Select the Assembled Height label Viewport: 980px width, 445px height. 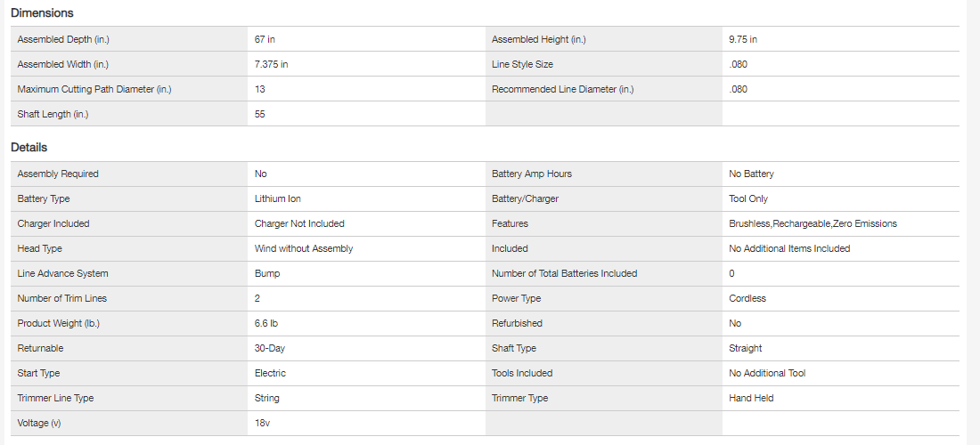click(x=539, y=39)
